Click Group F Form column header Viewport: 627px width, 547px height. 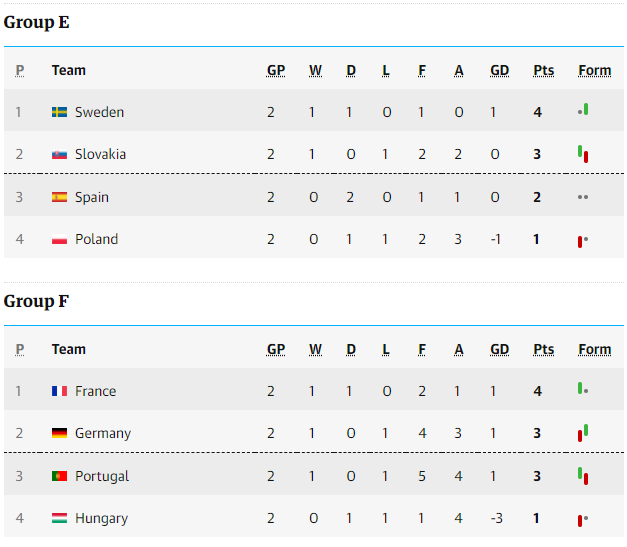595,349
